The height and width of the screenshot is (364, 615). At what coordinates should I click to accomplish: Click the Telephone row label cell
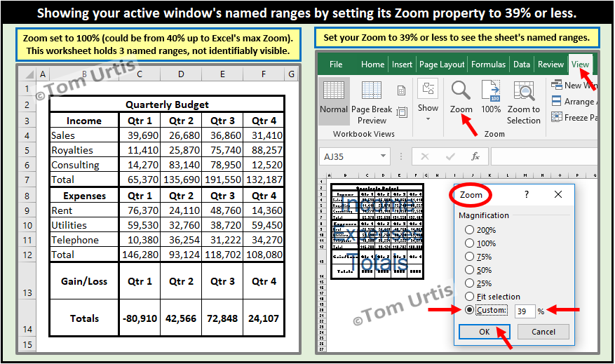click(x=84, y=240)
